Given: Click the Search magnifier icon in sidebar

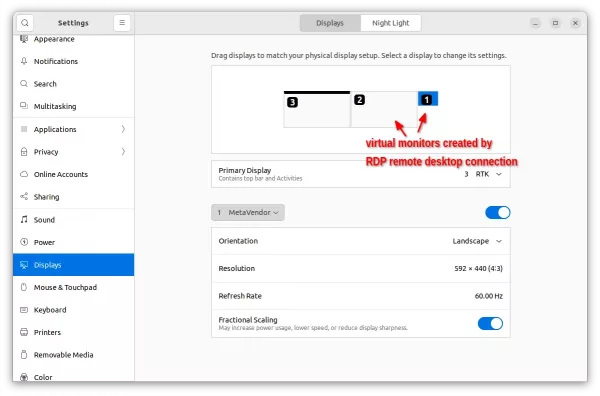Looking at the screenshot, I should (24, 84).
